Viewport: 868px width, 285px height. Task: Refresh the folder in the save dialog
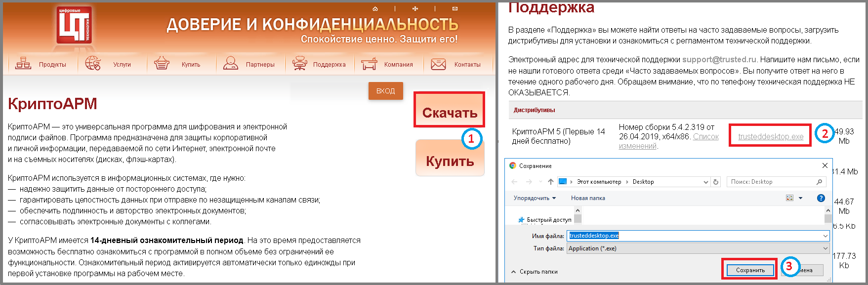(716, 182)
